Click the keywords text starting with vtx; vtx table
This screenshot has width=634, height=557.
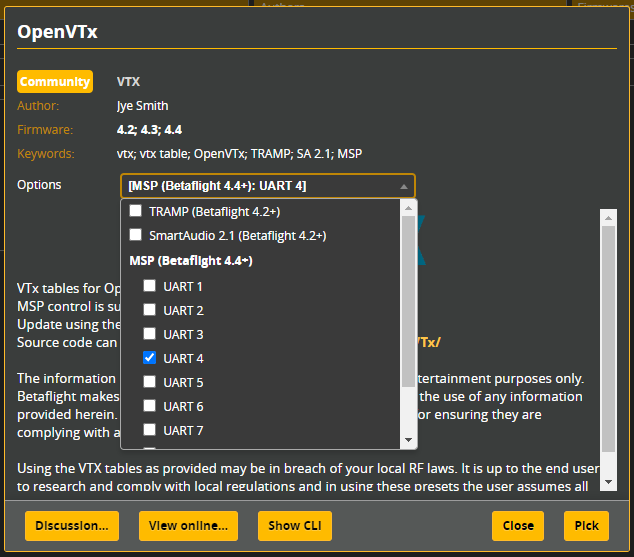click(239, 154)
